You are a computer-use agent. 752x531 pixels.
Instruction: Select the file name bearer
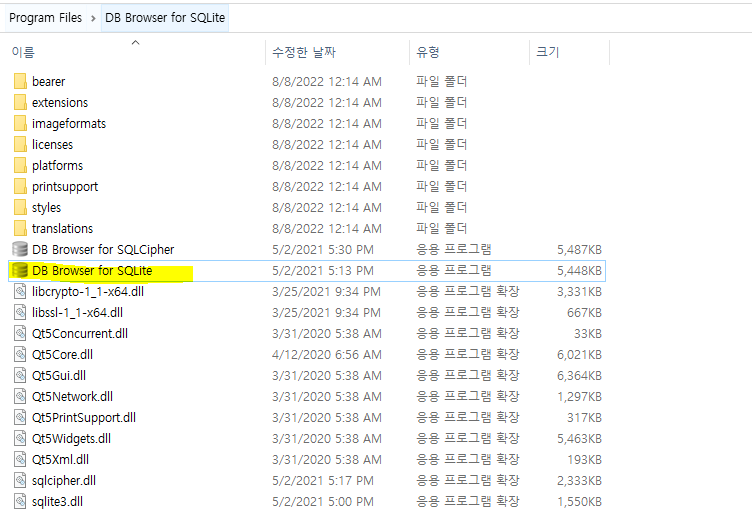pyautogui.click(x=48, y=82)
